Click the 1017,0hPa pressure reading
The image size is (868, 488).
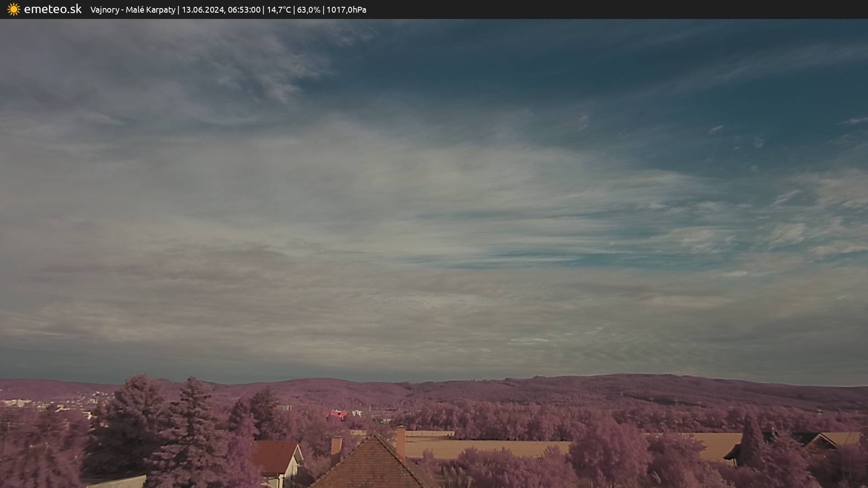click(x=346, y=9)
